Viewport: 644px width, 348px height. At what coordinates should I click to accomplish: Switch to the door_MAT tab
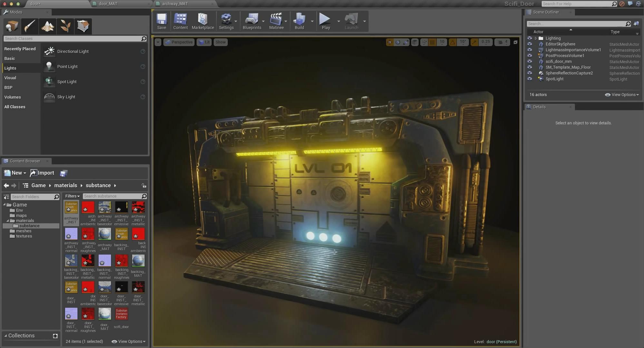tap(108, 4)
